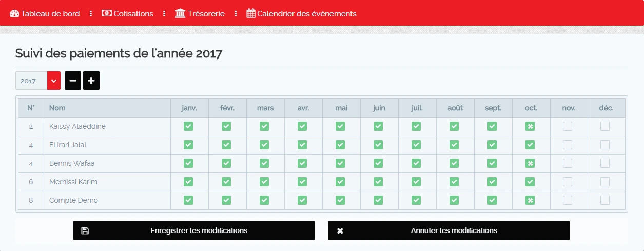Click the dots separator after Trésorerie

pyautogui.click(x=236, y=14)
